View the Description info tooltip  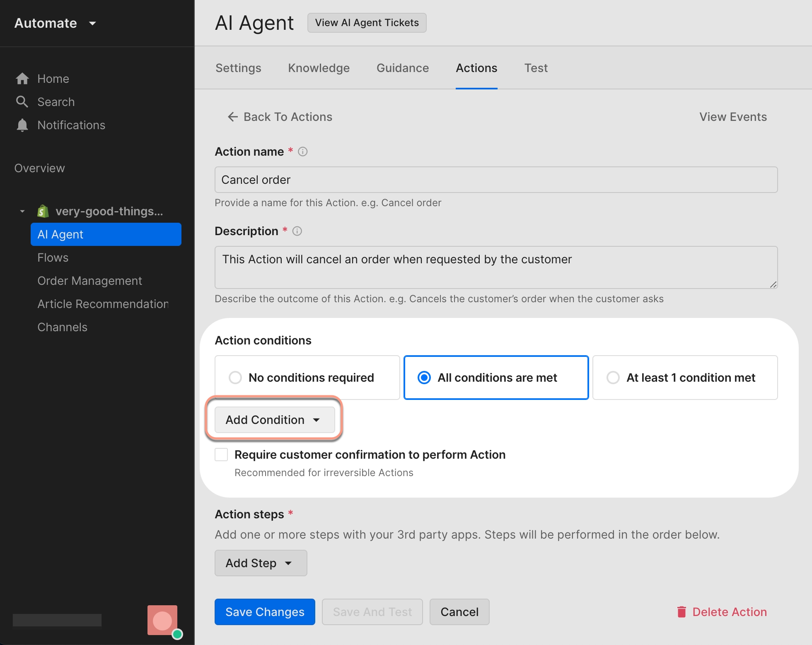pyautogui.click(x=297, y=231)
